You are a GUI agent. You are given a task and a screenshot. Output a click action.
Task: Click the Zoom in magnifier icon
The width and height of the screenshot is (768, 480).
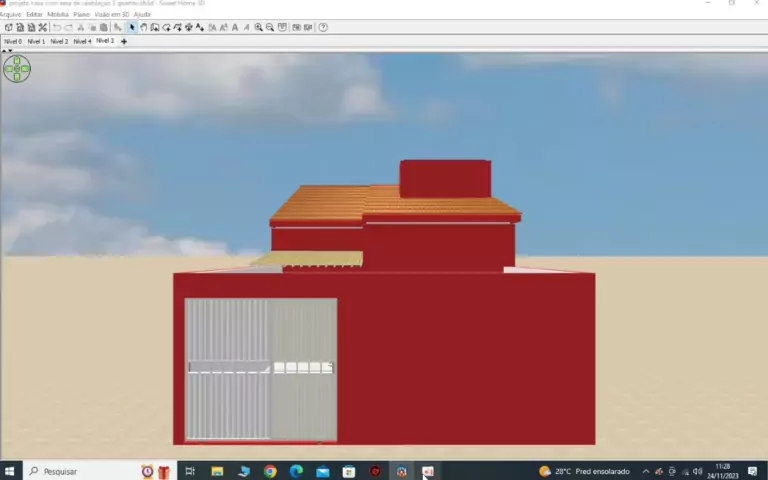[259, 28]
